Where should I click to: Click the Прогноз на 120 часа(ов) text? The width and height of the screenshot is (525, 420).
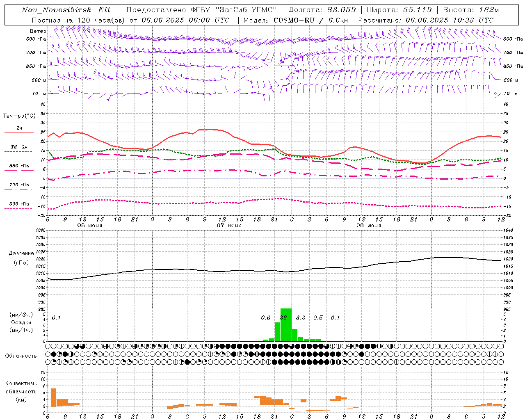pos(79,20)
